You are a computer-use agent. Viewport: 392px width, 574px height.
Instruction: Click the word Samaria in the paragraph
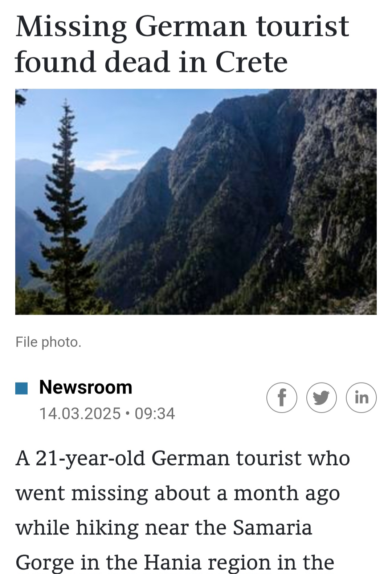(272, 527)
